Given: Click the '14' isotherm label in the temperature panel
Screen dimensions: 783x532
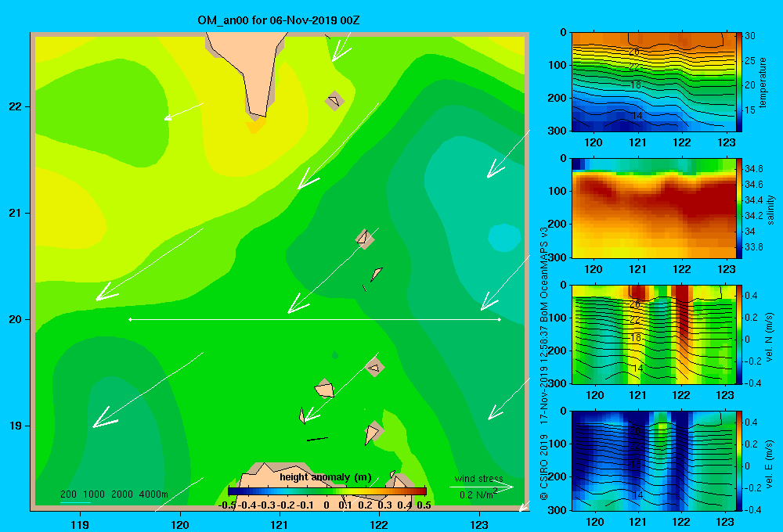Looking at the screenshot, I should (637, 116).
